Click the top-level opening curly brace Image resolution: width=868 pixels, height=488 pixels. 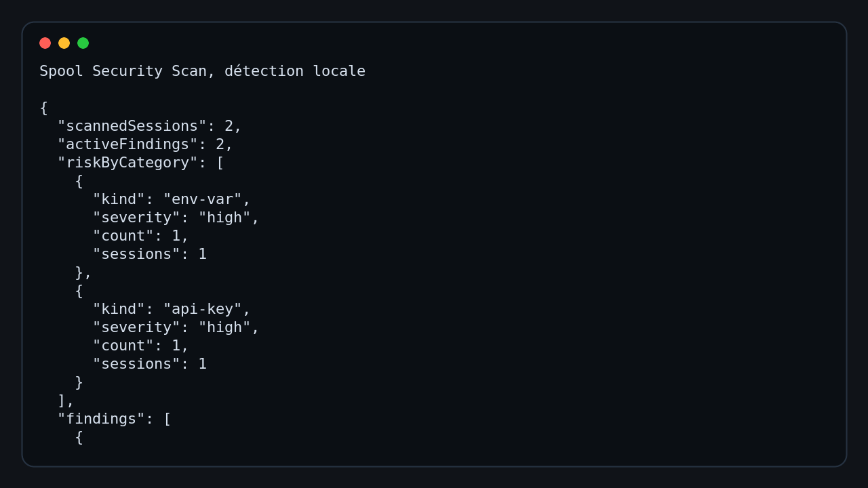point(43,108)
